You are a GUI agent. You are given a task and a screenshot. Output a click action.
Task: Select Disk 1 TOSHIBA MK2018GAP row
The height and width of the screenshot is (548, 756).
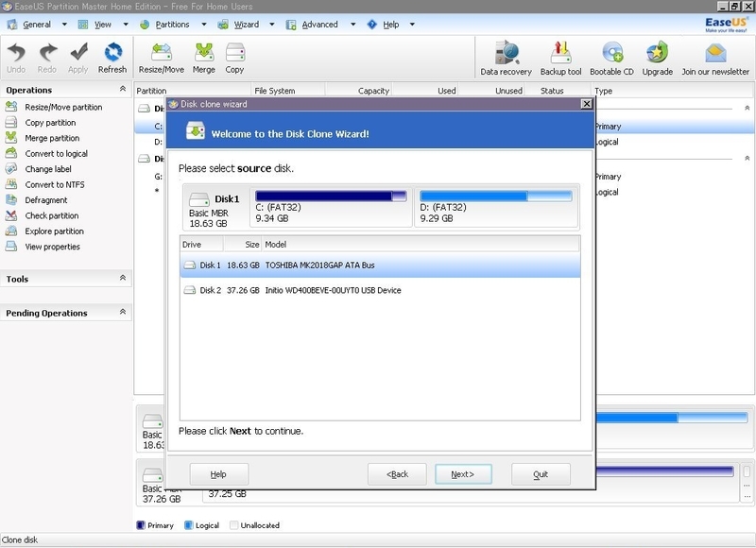pos(380,265)
